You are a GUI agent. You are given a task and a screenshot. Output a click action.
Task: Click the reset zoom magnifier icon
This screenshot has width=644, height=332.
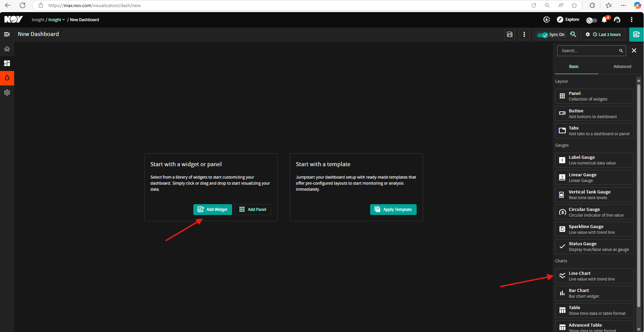click(x=573, y=34)
